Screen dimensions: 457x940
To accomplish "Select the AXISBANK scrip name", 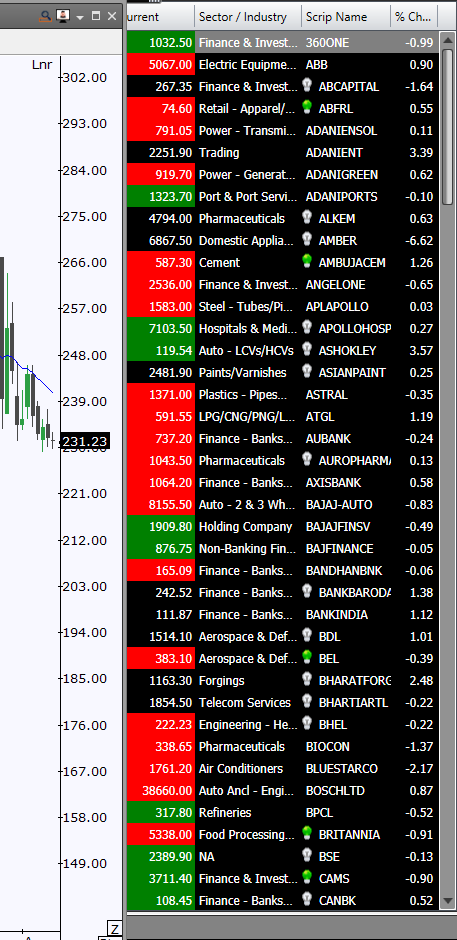I will tap(333, 482).
